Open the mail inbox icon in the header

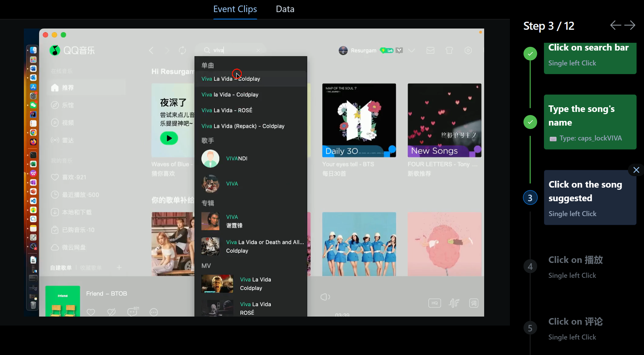(430, 50)
